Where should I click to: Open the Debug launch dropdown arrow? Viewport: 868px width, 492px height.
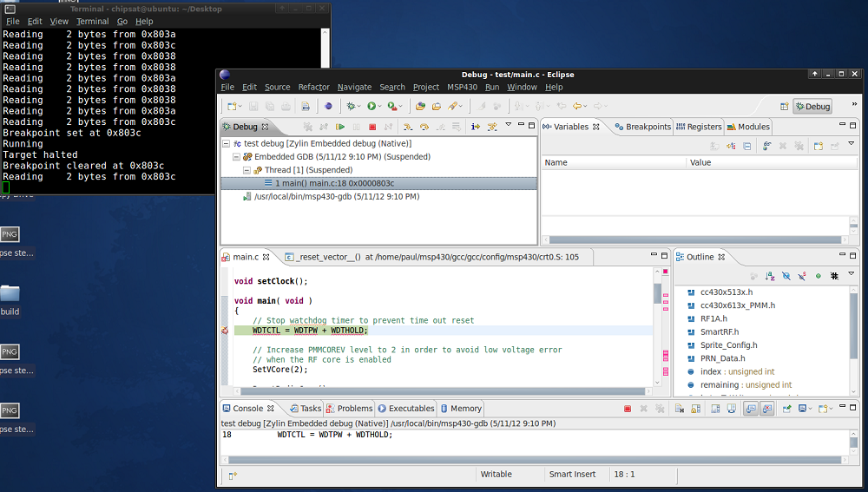[x=358, y=106]
